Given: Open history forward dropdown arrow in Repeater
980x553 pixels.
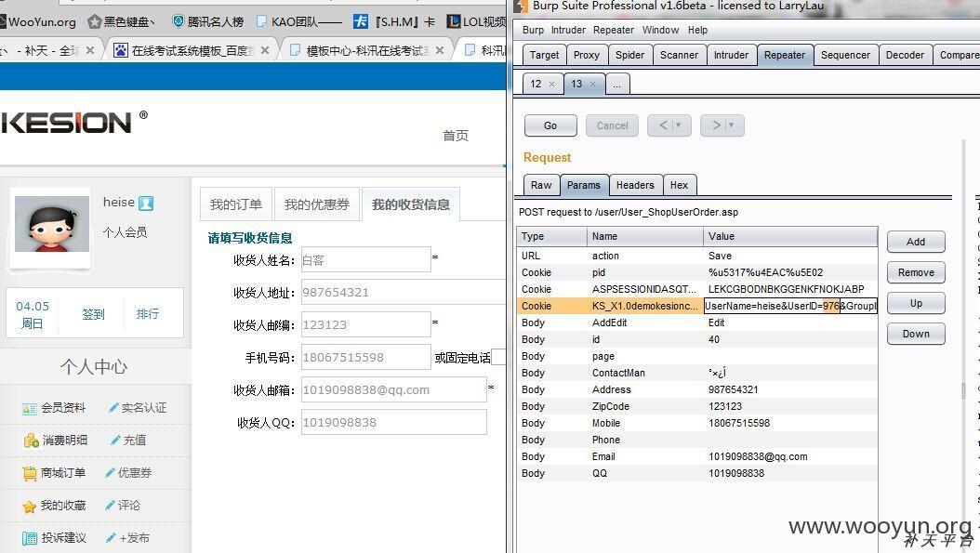Looking at the screenshot, I should [732, 125].
